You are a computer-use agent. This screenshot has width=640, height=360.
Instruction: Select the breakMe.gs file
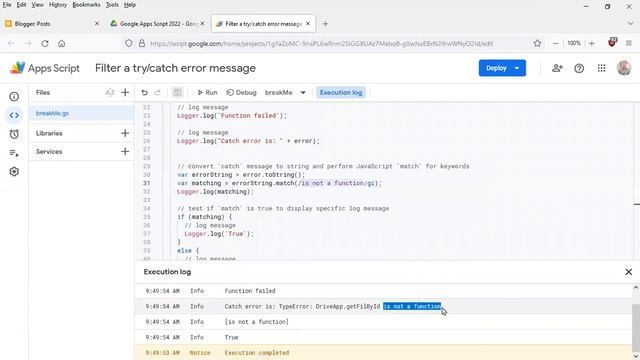[81, 113]
